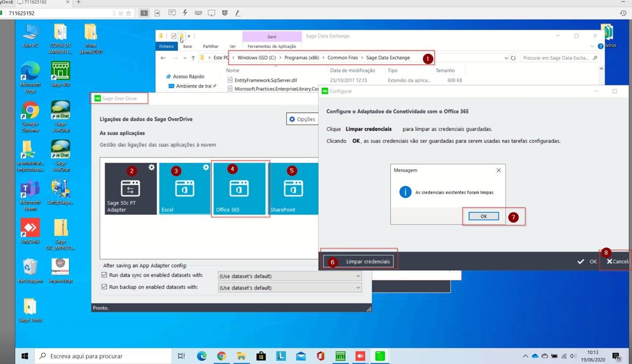Open the Ficheiro ribbon tab

pyautogui.click(x=167, y=46)
